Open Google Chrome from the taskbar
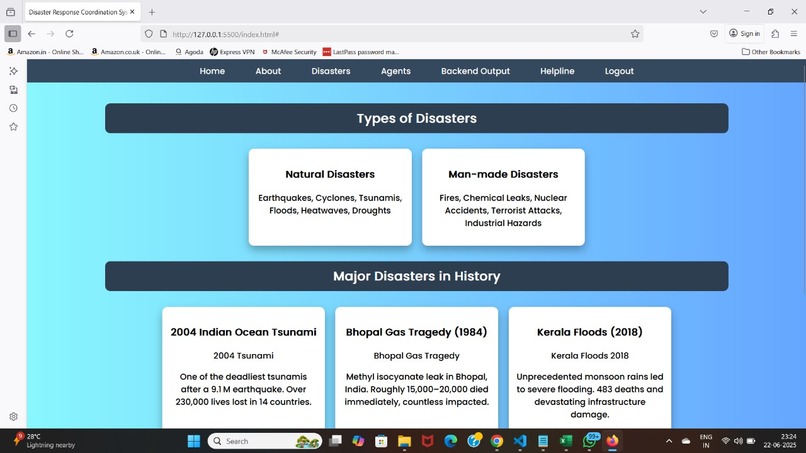The height and width of the screenshot is (453, 806). click(x=497, y=441)
